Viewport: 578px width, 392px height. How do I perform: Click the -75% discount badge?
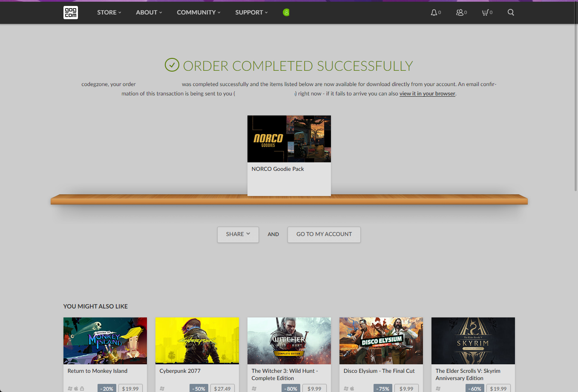(383, 388)
